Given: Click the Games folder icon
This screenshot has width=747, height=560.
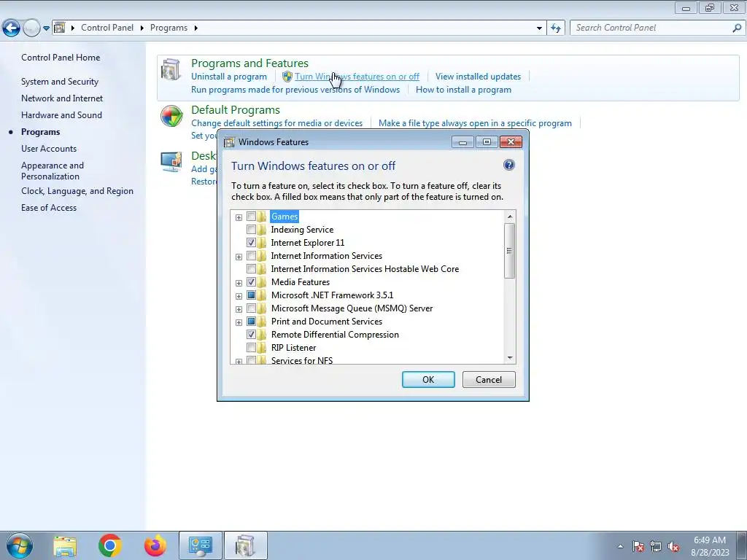Looking at the screenshot, I should [262, 216].
